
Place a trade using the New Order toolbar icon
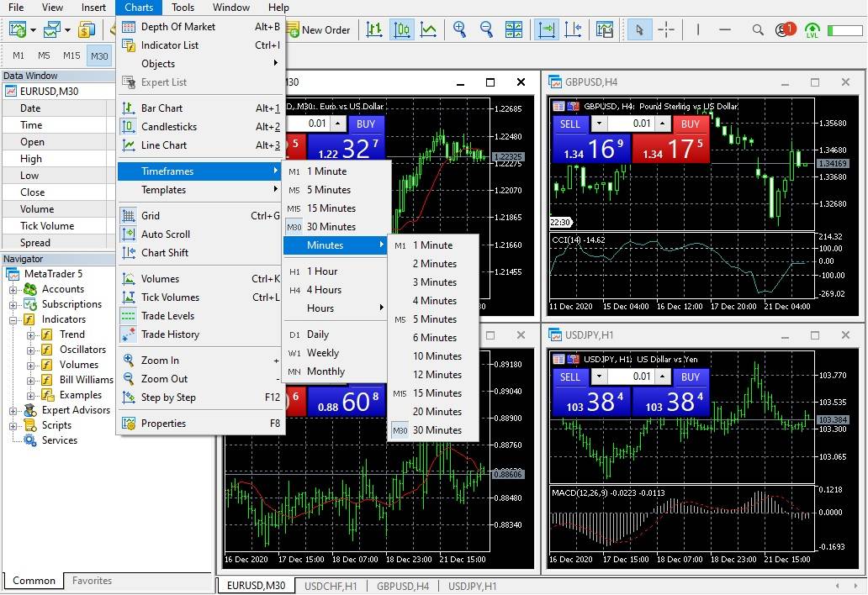(x=320, y=29)
